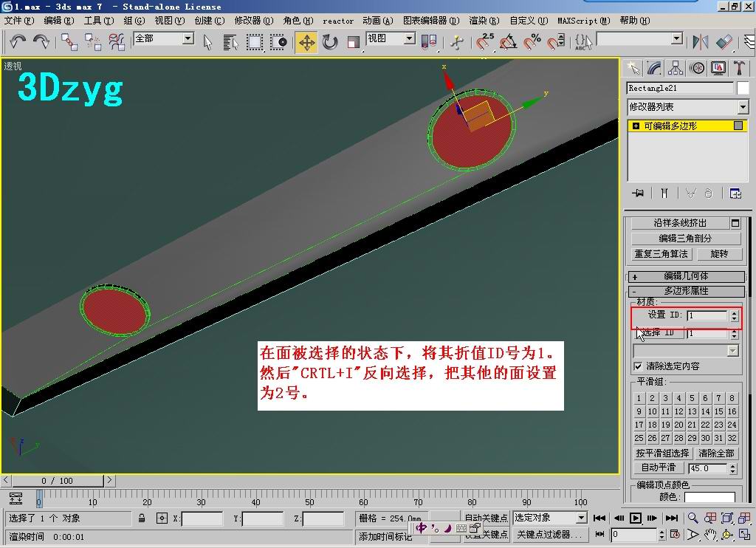
Task: Open the material name dropdown below 选择 ID
Action: click(732, 351)
